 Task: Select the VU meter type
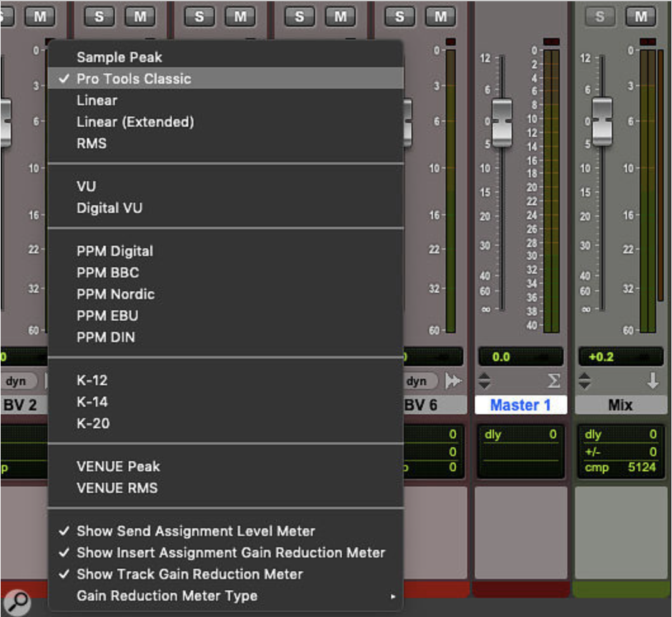[226, 186]
